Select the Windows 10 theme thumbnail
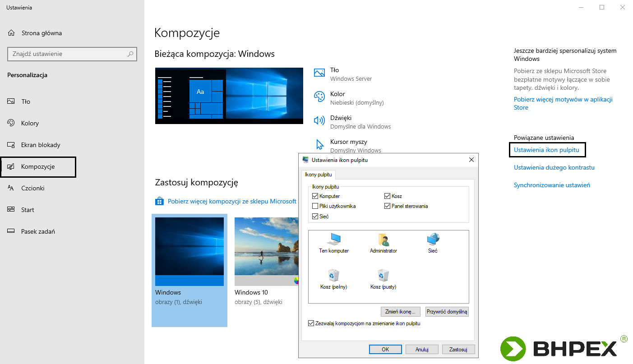This screenshot has width=633, height=364. (266, 252)
